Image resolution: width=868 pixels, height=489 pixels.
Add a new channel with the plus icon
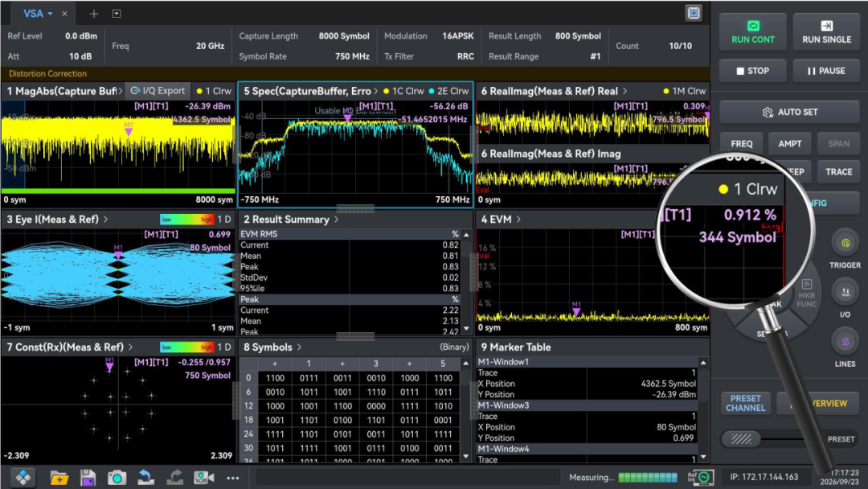pyautogui.click(x=93, y=14)
